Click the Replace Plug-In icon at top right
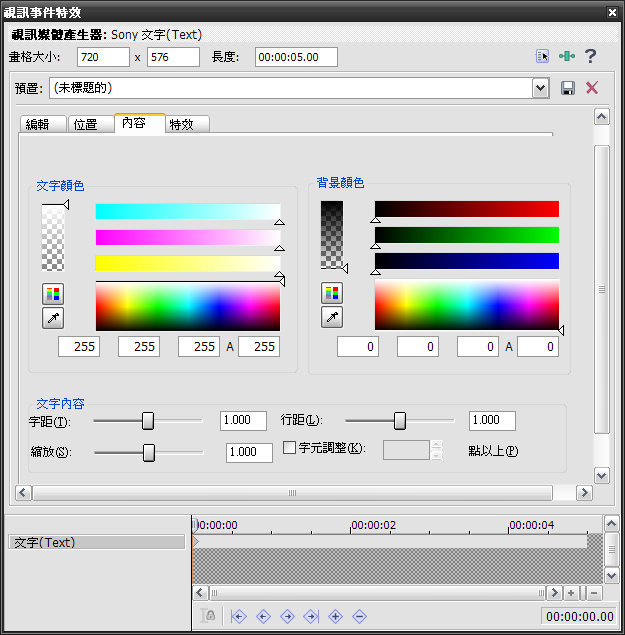This screenshot has height=635, width=625. click(x=542, y=56)
